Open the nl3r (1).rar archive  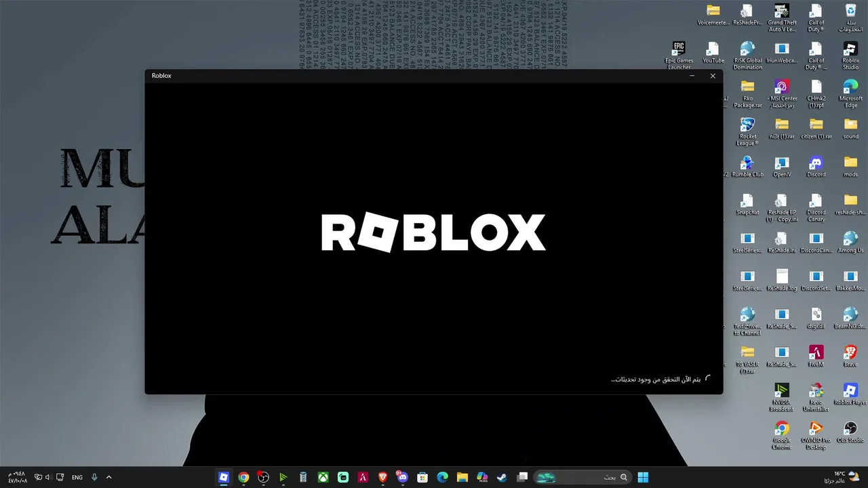tap(782, 129)
